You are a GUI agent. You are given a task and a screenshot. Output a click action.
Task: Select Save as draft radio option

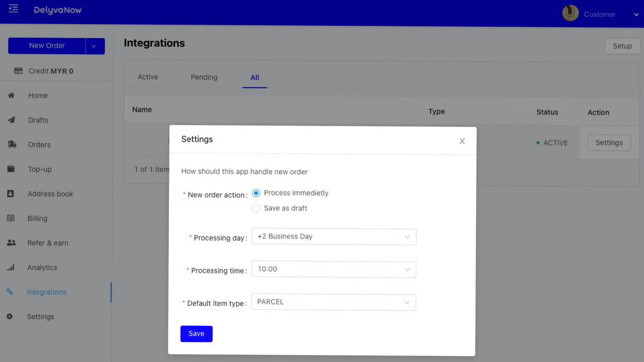point(256,208)
